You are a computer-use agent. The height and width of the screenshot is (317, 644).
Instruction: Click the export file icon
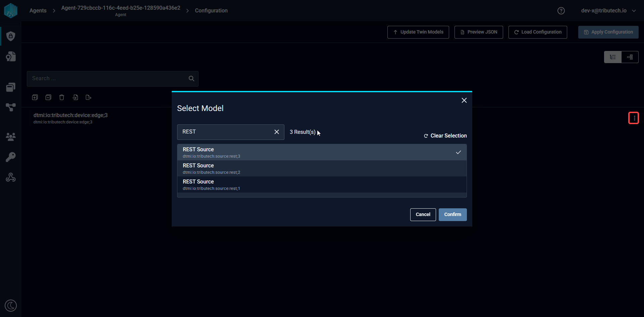click(89, 97)
